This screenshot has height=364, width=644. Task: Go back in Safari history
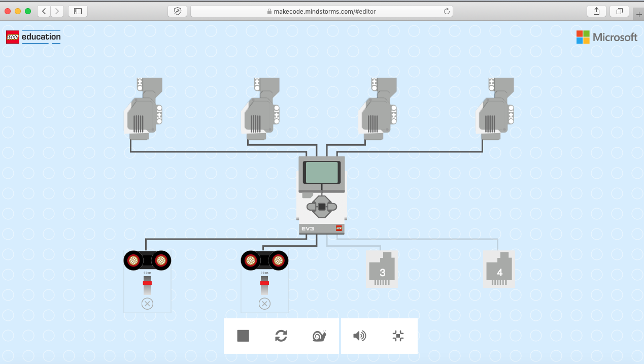[x=44, y=11]
